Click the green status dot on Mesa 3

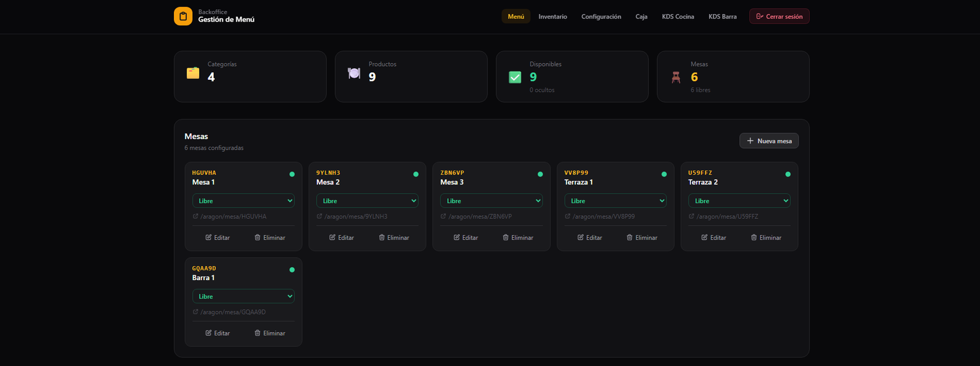[540, 174]
